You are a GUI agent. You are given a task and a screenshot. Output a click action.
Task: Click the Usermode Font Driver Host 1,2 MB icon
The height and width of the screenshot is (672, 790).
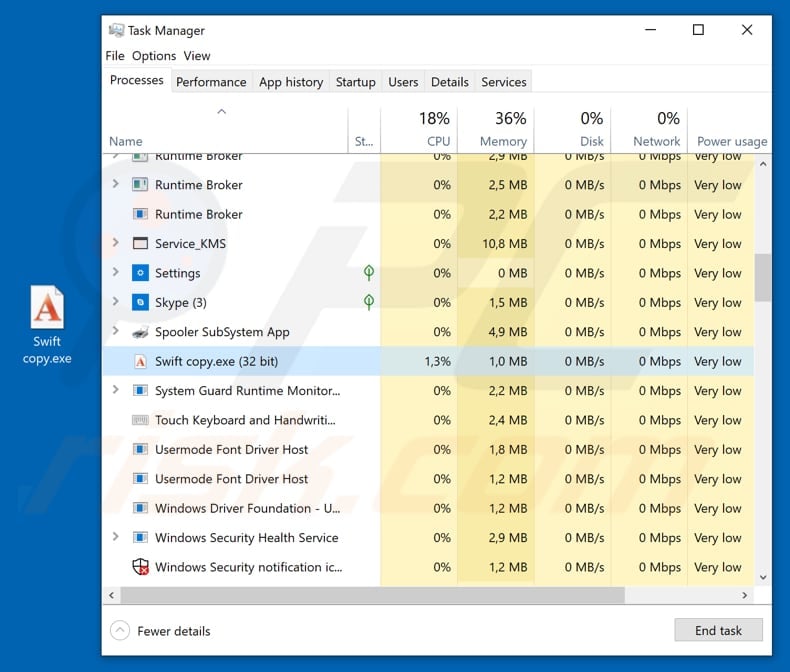(x=140, y=479)
